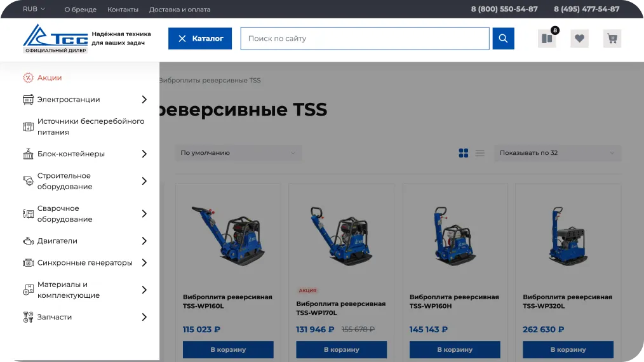This screenshot has height=362, width=644.
Task: Switch to list view layout
Action: point(480,153)
